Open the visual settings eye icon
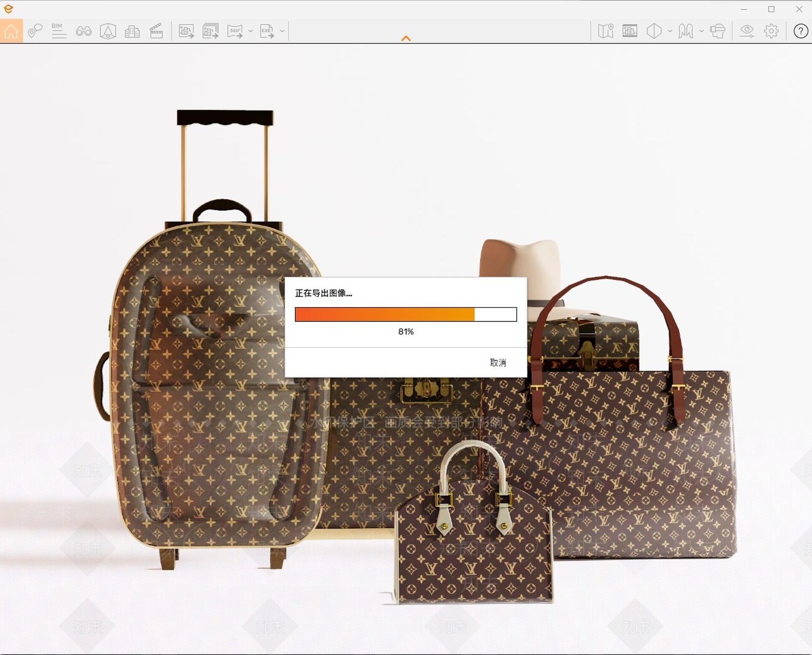812x655 pixels. (747, 31)
